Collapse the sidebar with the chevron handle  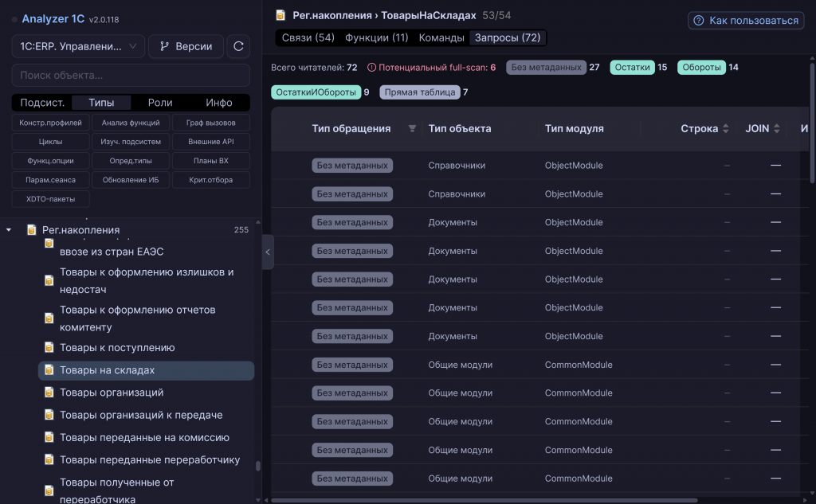(268, 252)
